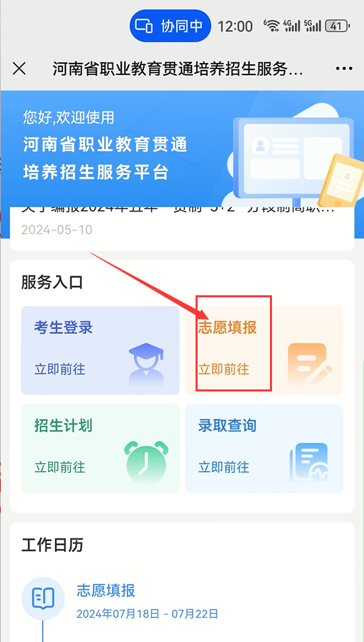The height and width of the screenshot is (642, 364).
Task: Open 招生计划 service card title
Action: click(x=64, y=426)
